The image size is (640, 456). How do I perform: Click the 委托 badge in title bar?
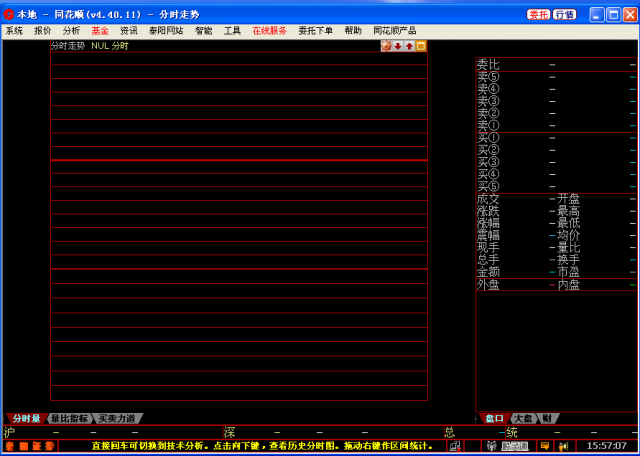(x=539, y=15)
